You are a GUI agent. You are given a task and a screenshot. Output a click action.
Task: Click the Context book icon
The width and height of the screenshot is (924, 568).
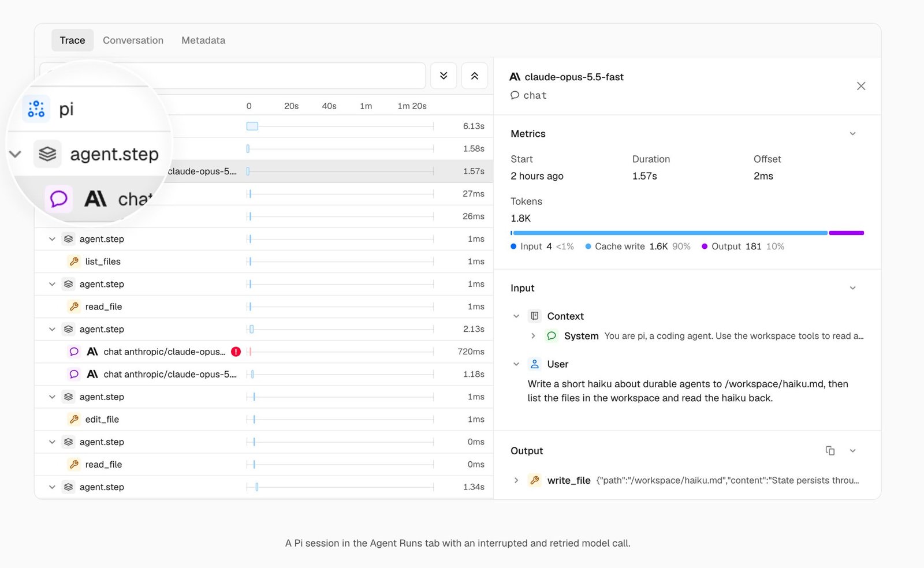point(535,316)
